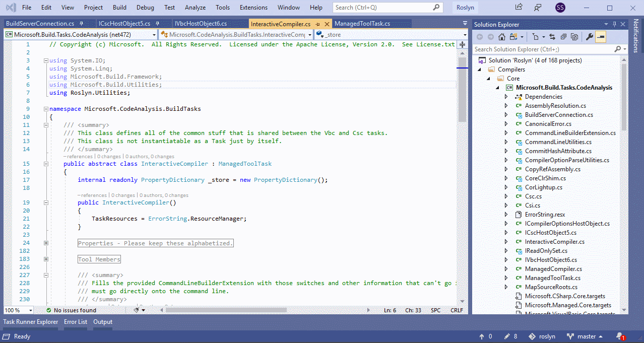Click the master branch button
Viewport: 644px width, 343px height.
[x=585, y=336]
